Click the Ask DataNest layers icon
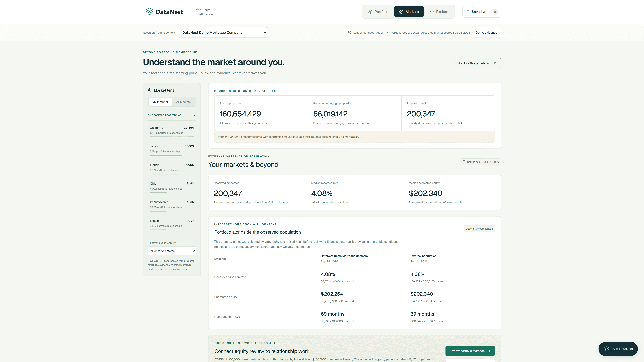644x362 pixels. 607,349
